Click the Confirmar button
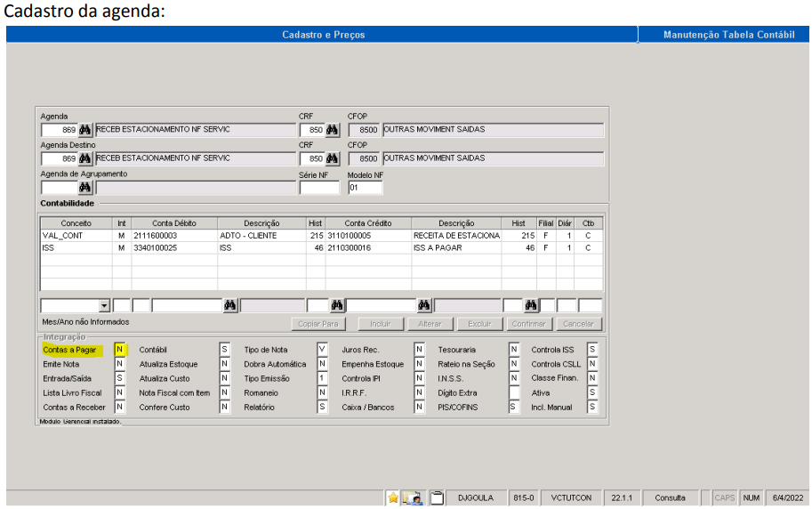Image resolution: width=812 pixels, height=509 pixels. coord(528,324)
